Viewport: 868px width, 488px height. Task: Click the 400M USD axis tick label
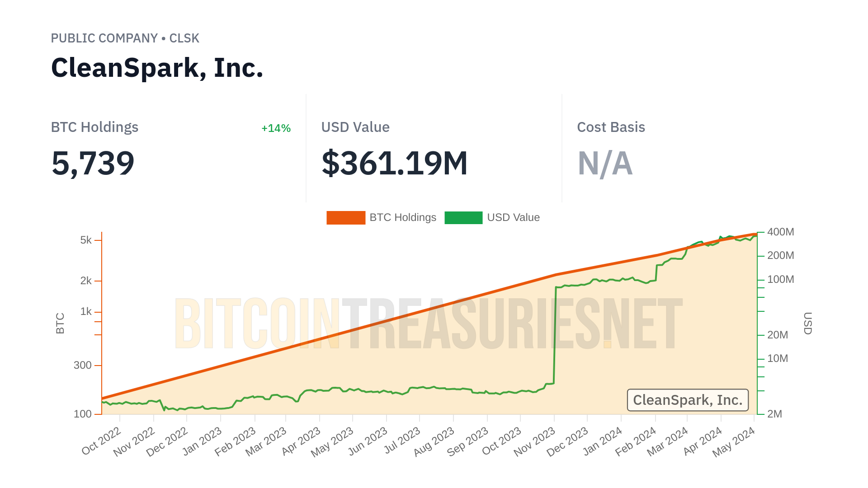coord(780,232)
